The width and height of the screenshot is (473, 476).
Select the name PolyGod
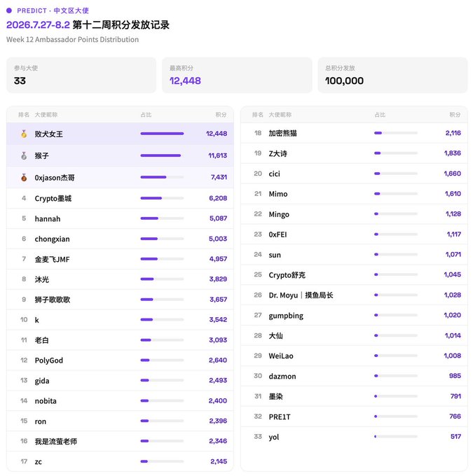[48, 360]
